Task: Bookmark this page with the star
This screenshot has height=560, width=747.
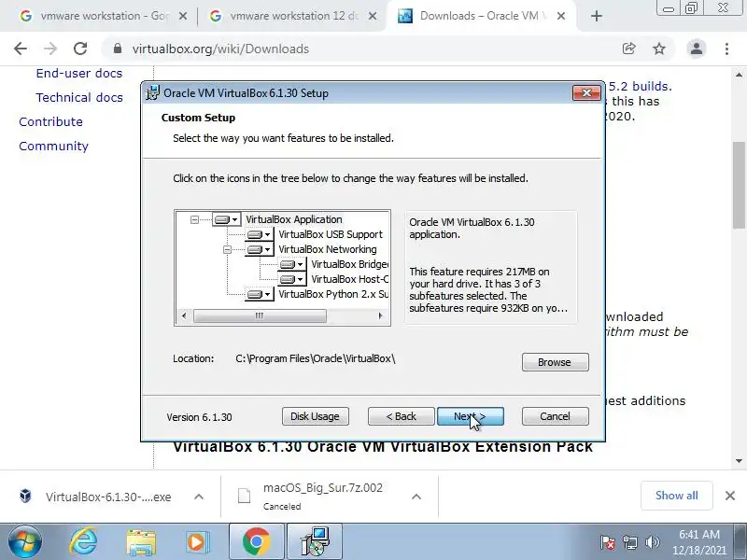Action: point(659,49)
